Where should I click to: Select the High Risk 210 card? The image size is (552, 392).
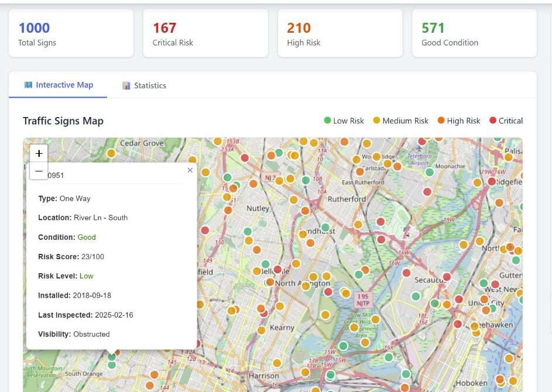[x=340, y=33]
